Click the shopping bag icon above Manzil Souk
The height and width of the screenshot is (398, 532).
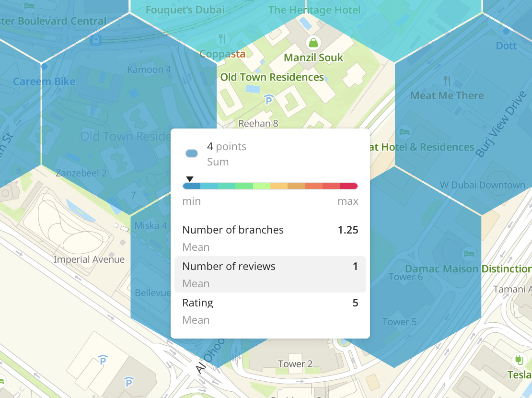pos(313,42)
